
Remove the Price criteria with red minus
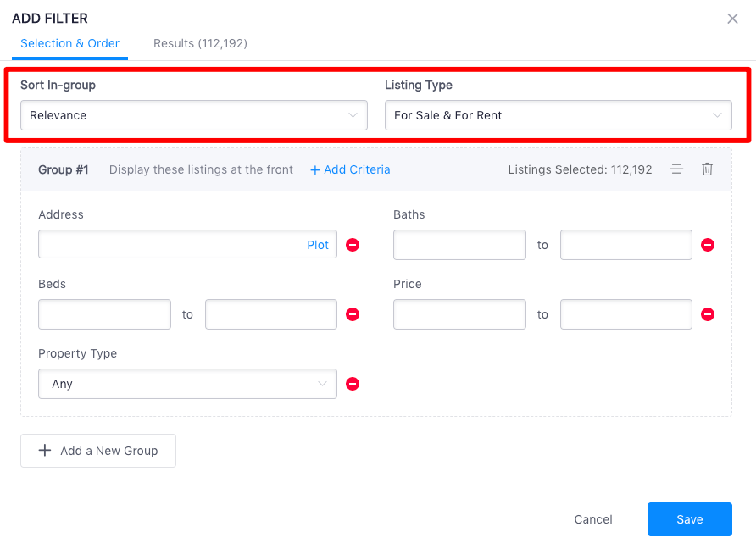pyautogui.click(x=708, y=314)
